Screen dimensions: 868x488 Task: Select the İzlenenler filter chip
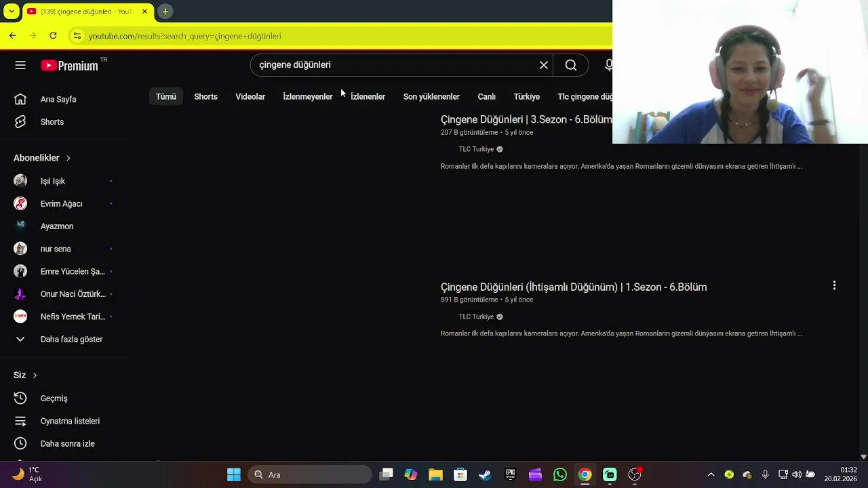[368, 97]
